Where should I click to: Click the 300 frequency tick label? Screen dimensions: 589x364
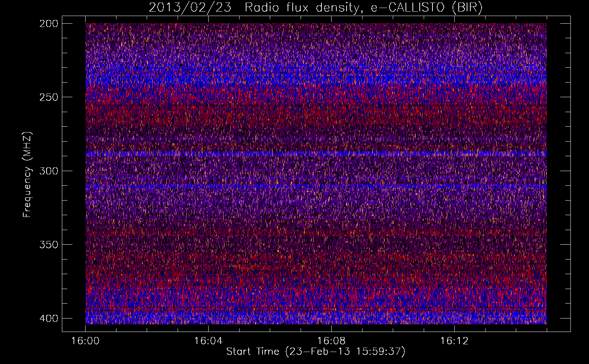click(48, 171)
